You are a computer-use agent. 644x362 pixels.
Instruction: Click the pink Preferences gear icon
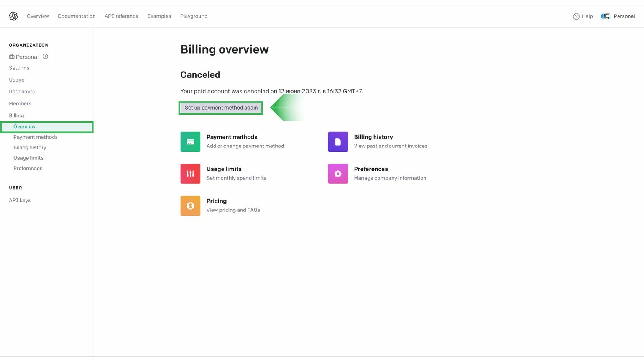point(338,174)
